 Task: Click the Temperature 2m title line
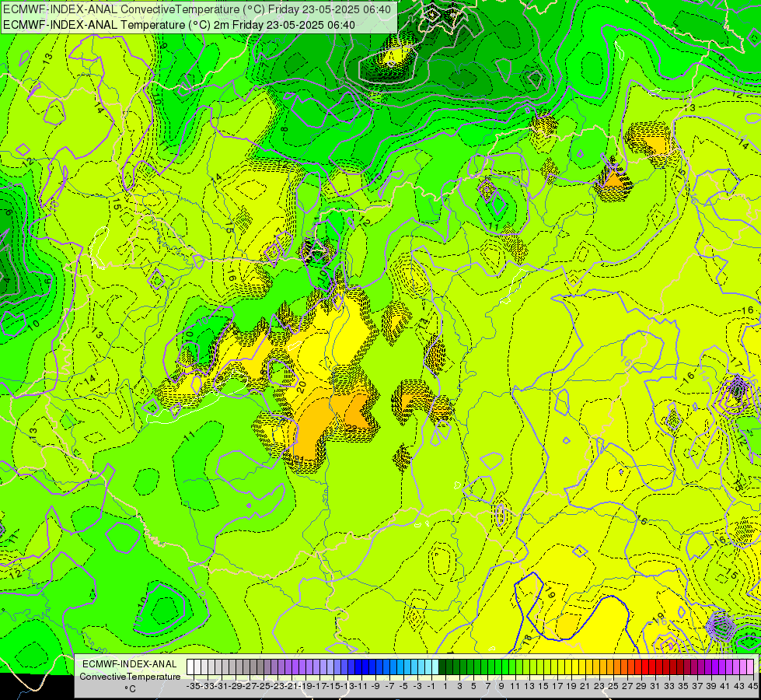pyautogui.click(x=179, y=25)
